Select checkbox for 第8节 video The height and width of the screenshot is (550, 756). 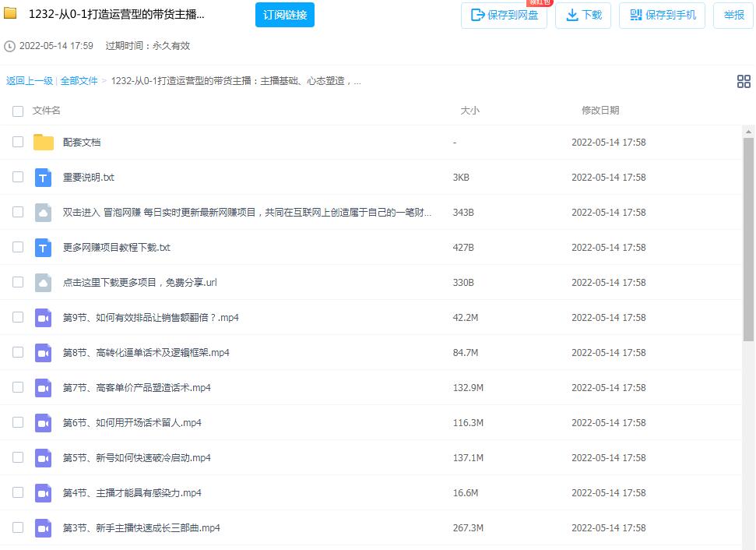click(18, 352)
